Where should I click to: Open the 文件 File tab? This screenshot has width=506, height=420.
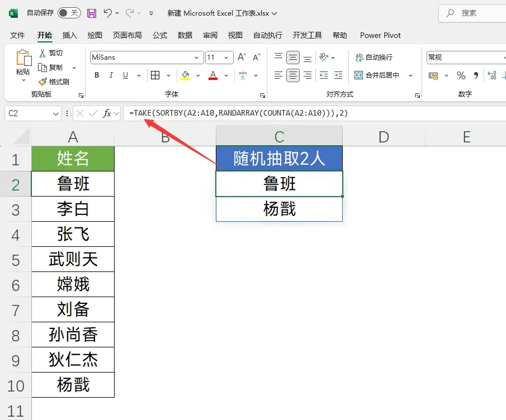tap(17, 35)
